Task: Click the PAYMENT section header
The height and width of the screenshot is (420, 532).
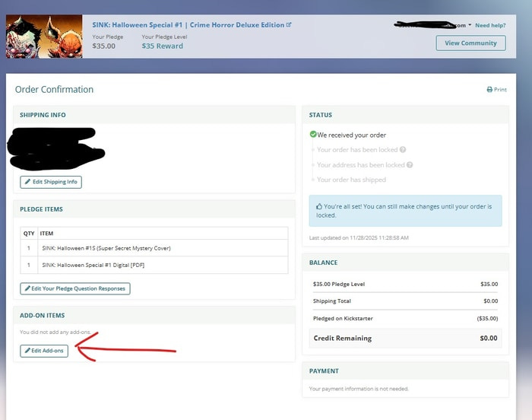Action: (x=324, y=371)
